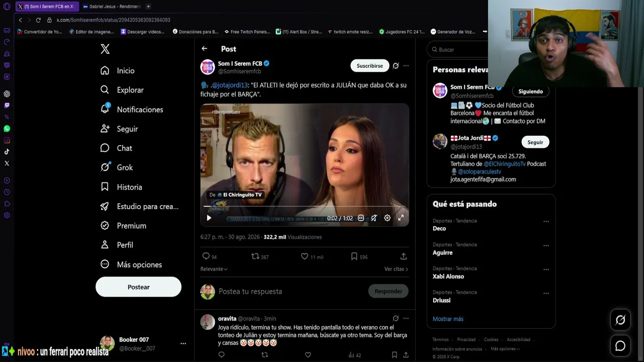This screenshot has width=644, height=362.
Task: Open more options for Aguirre trend
Action: point(546,245)
